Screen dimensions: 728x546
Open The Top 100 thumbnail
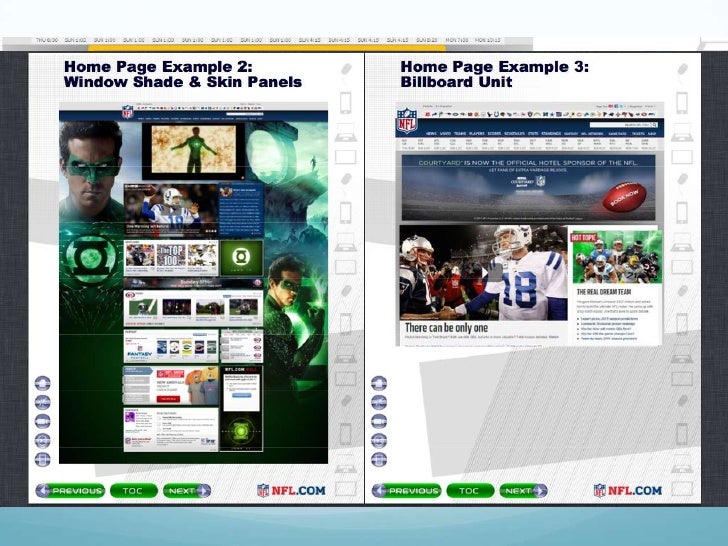171,256
